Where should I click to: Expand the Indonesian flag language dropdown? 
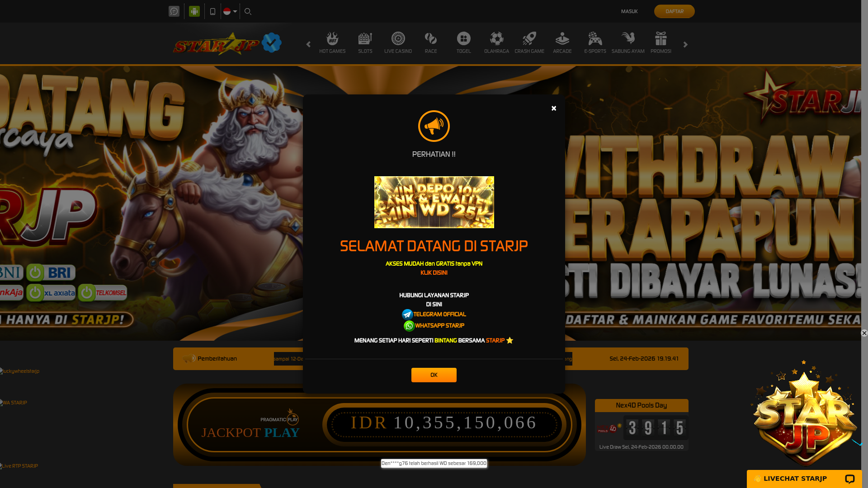(x=230, y=11)
